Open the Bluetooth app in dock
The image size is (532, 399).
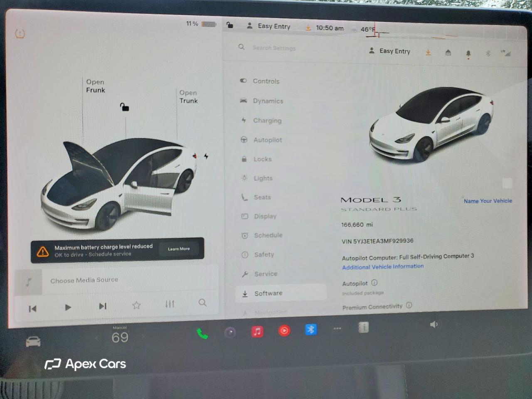(311, 330)
